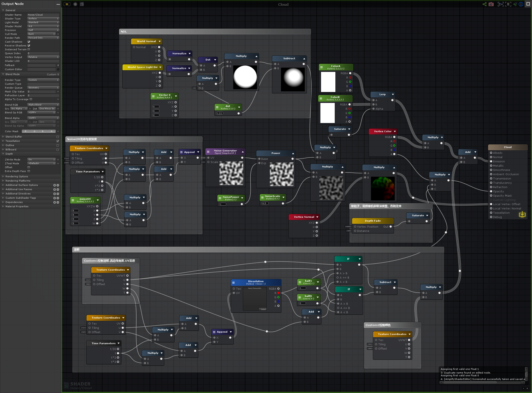Screen dimensions: 532x393
Task: Click the ColorA white color swatch
Action: click(328, 82)
